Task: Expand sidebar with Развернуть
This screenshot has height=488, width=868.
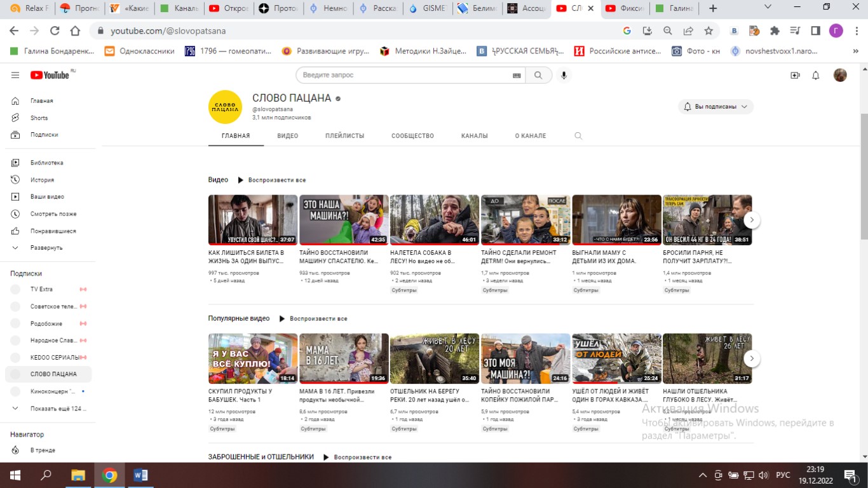Action: [x=48, y=248]
